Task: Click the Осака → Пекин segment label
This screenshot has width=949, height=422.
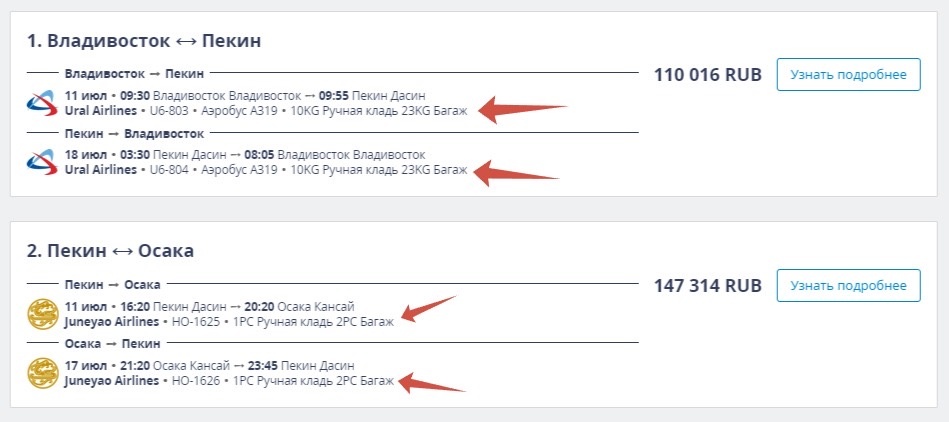Action: [113, 343]
